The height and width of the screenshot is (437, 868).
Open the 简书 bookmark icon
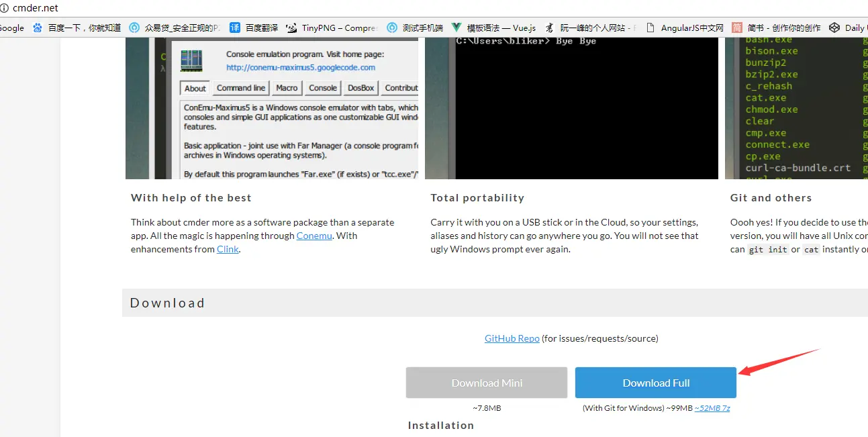[x=737, y=28]
